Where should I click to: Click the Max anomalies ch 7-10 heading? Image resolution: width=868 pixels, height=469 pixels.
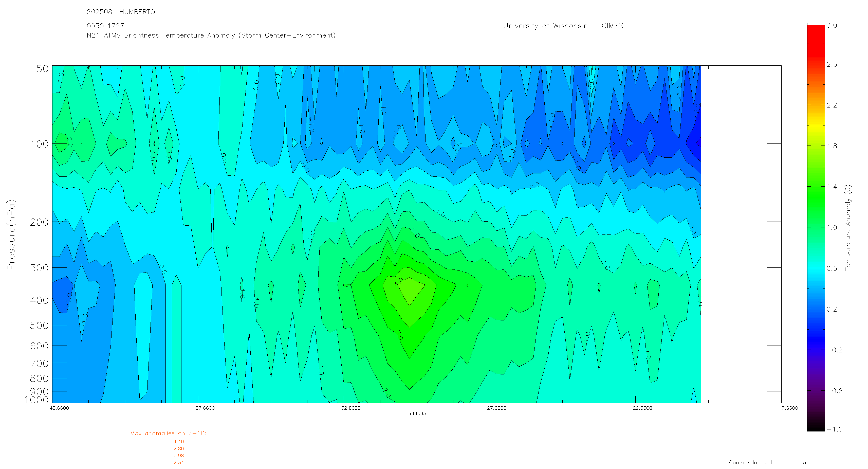point(168,433)
